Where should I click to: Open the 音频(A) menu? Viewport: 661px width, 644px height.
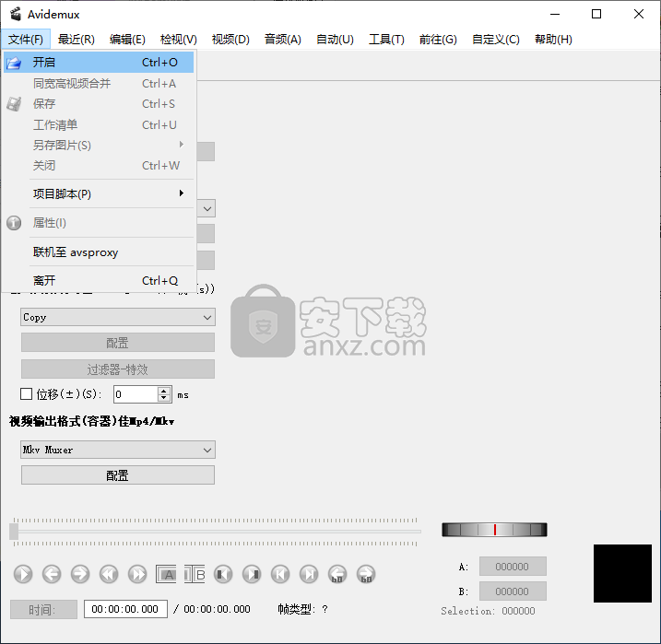pos(283,40)
